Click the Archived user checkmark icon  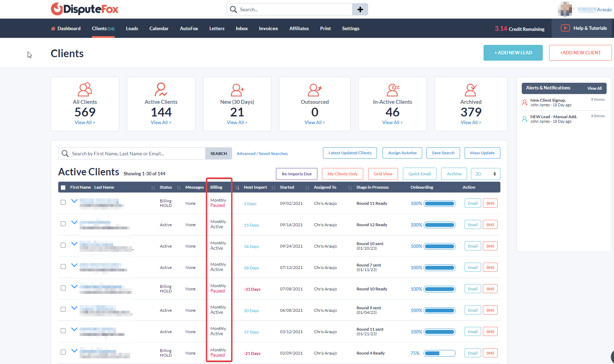[471, 90]
